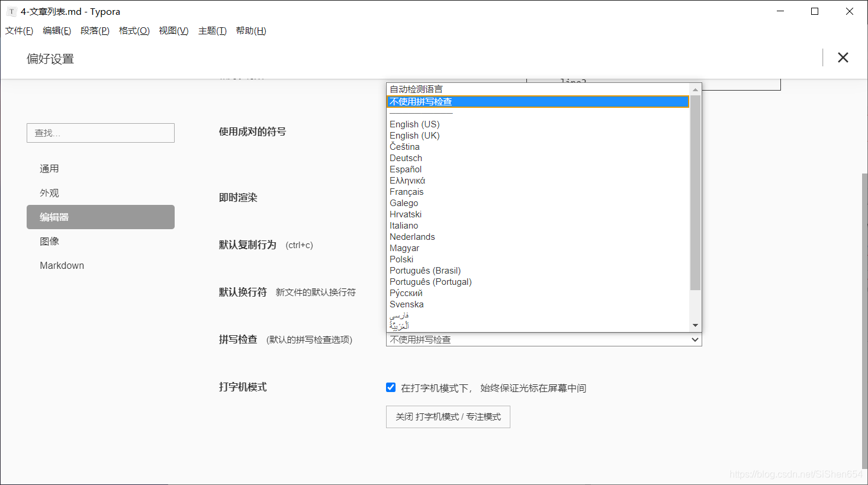Open the 文件(F) menu
Image resolution: width=868 pixels, height=485 pixels.
[x=19, y=31]
